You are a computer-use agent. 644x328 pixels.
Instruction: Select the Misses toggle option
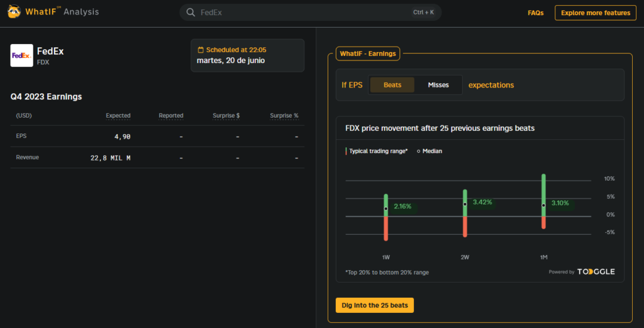point(438,85)
